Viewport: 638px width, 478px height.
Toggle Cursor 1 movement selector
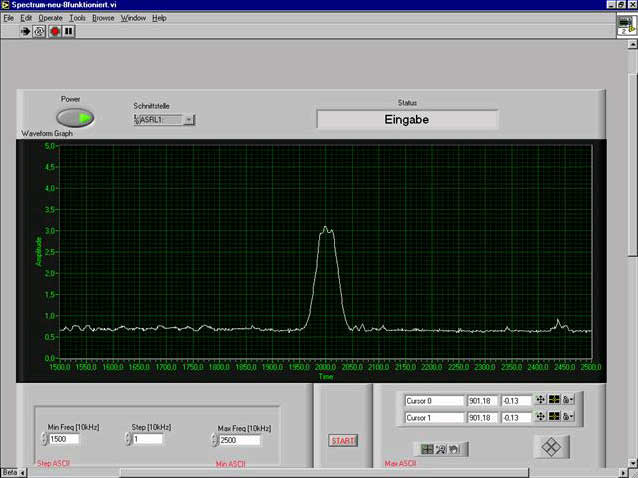coord(540,417)
